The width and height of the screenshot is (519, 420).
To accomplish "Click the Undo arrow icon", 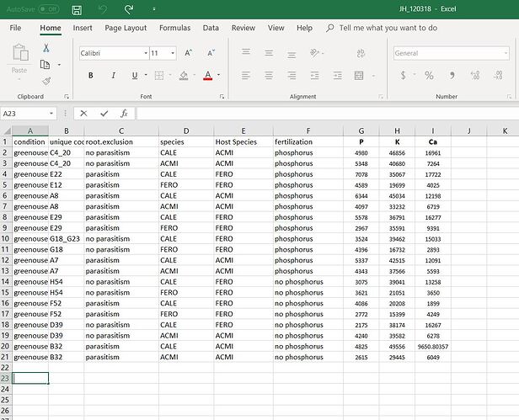I will (x=103, y=9).
